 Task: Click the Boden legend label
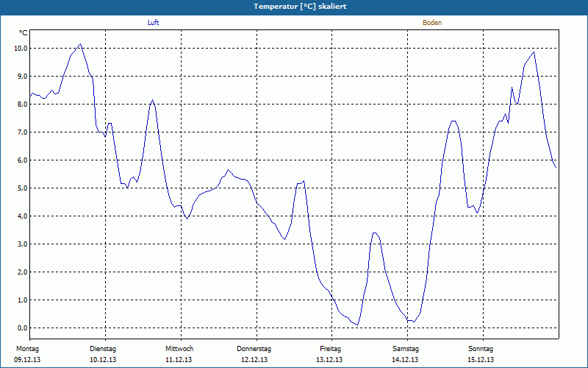[x=432, y=23]
